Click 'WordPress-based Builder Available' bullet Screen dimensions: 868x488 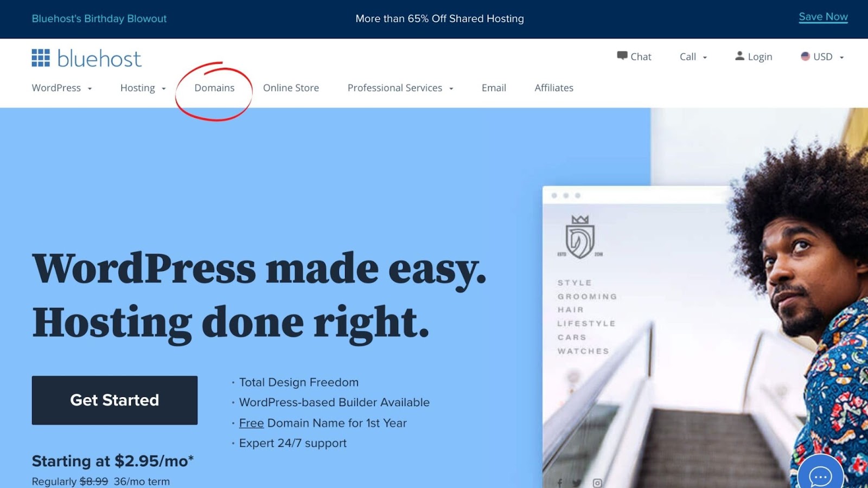pos(334,402)
